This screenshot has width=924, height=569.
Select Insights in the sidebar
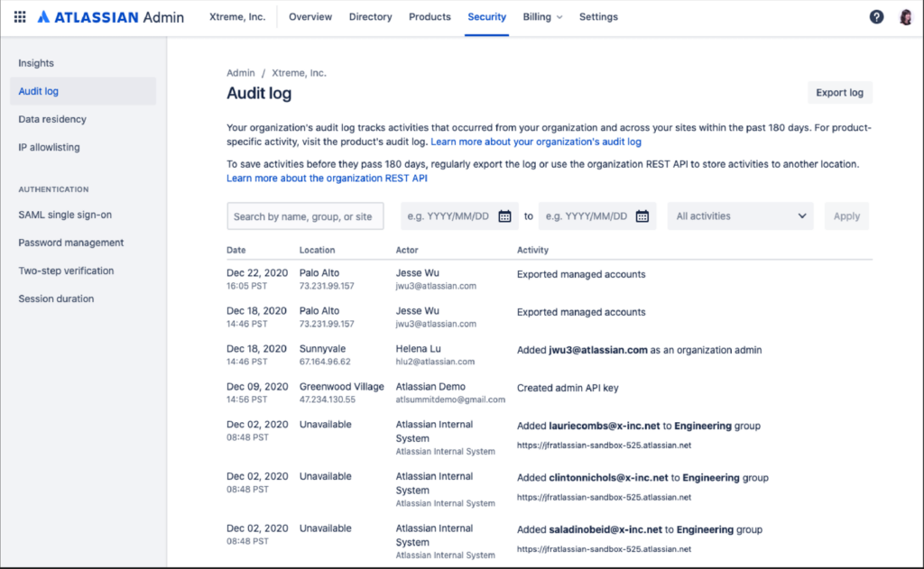(x=36, y=63)
